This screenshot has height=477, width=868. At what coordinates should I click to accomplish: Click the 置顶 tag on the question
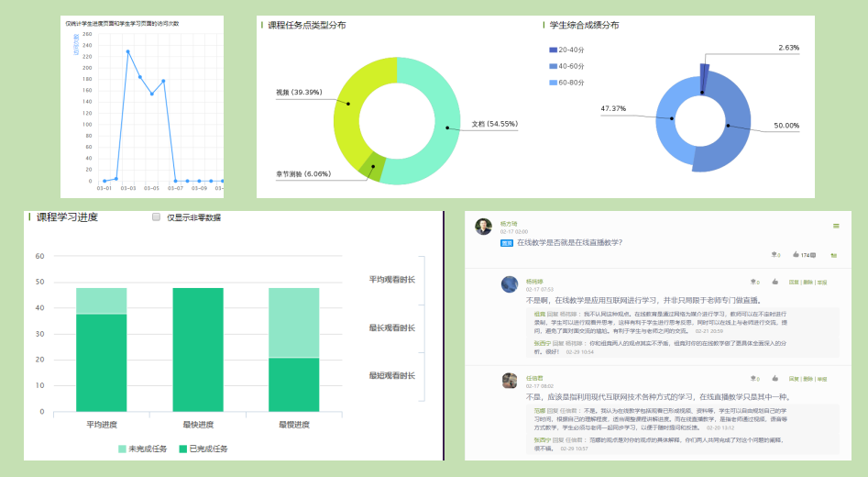(506, 243)
